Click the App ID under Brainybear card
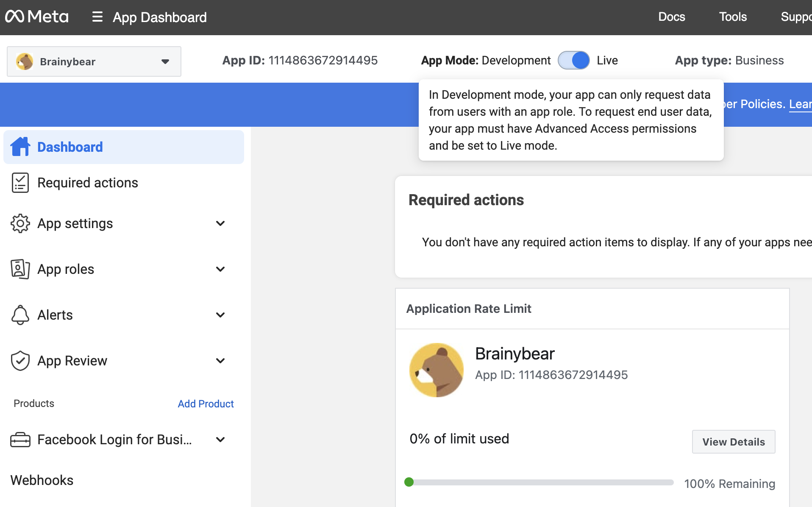Image resolution: width=812 pixels, height=507 pixels. coord(551,375)
